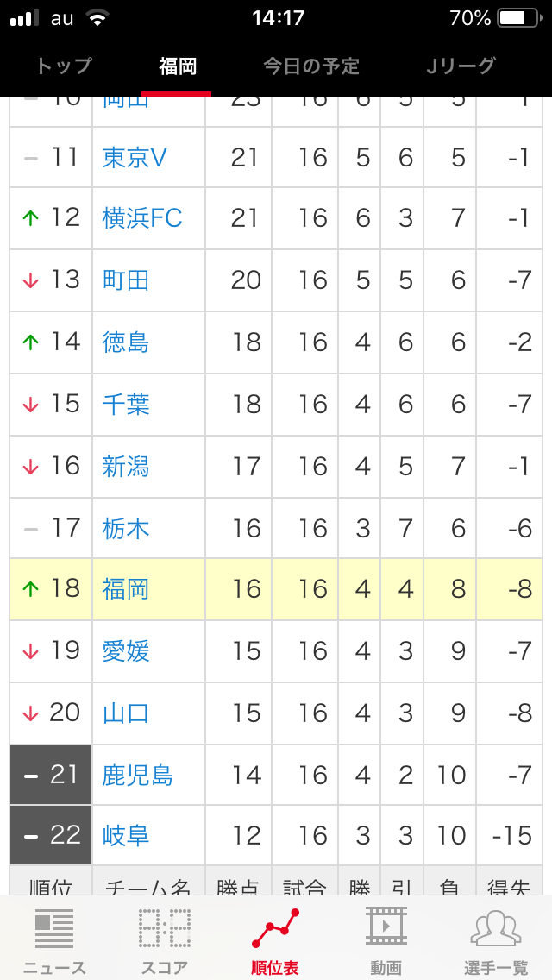Tap the スコア scoreboard icon
552x980 pixels.
164,930
